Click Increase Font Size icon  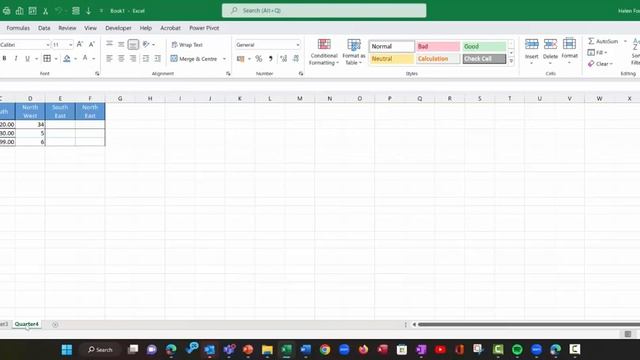pos(80,44)
